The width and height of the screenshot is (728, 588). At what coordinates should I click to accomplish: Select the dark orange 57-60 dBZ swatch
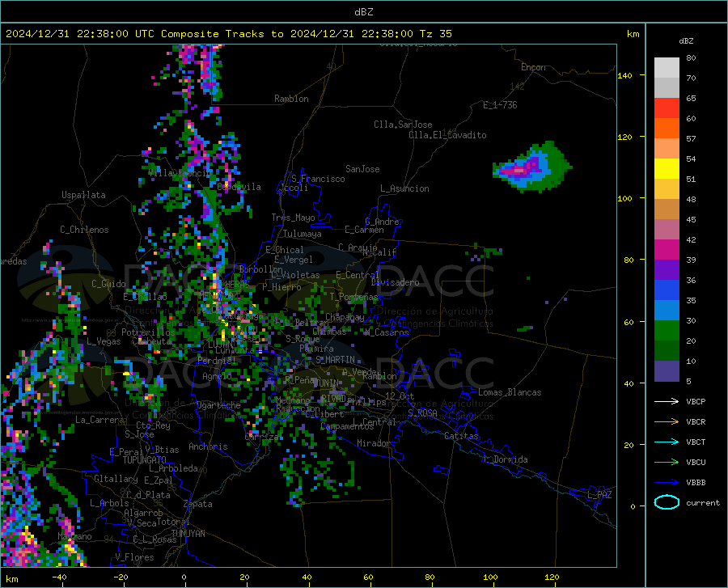click(667, 129)
